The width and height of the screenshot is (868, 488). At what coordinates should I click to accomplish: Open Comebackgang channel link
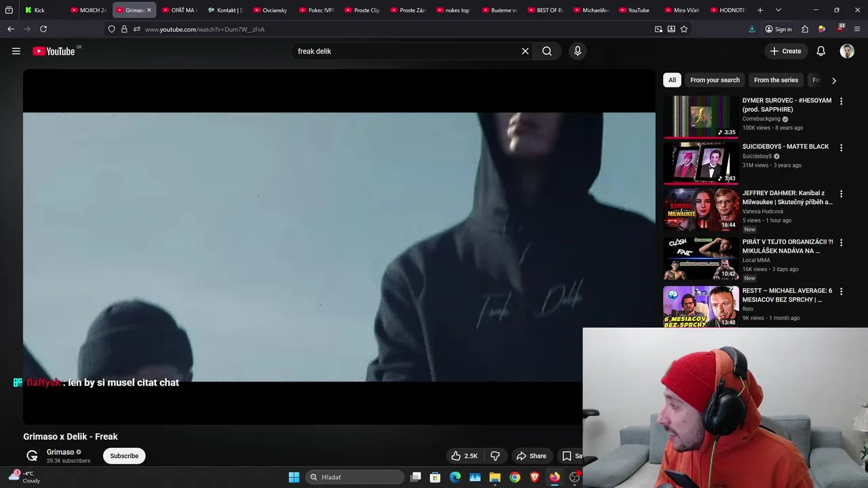coord(761,119)
